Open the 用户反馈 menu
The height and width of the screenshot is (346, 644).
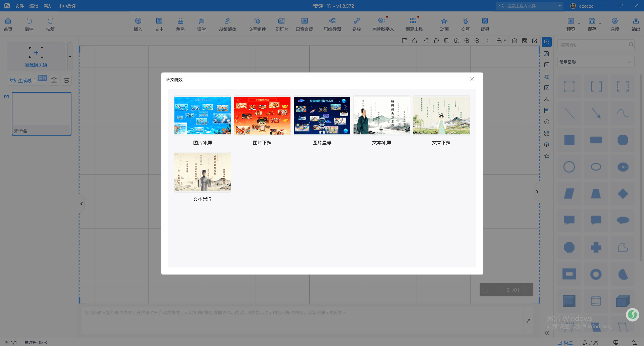click(67, 6)
